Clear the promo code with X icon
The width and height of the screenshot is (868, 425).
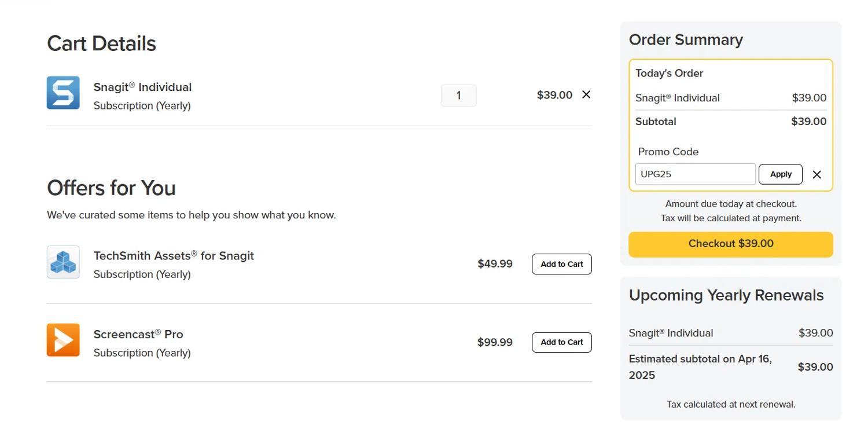816,174
